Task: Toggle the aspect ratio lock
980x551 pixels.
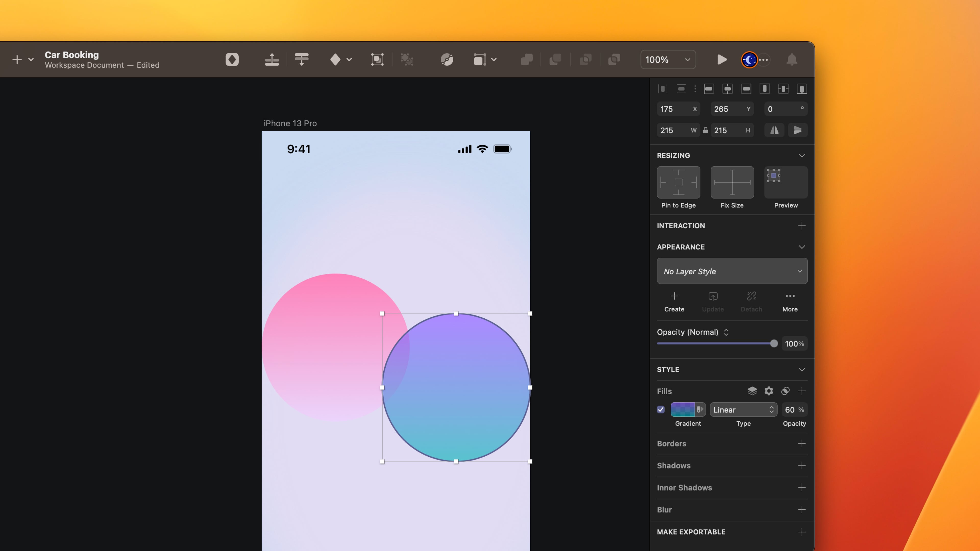Action: click(705, 130)
